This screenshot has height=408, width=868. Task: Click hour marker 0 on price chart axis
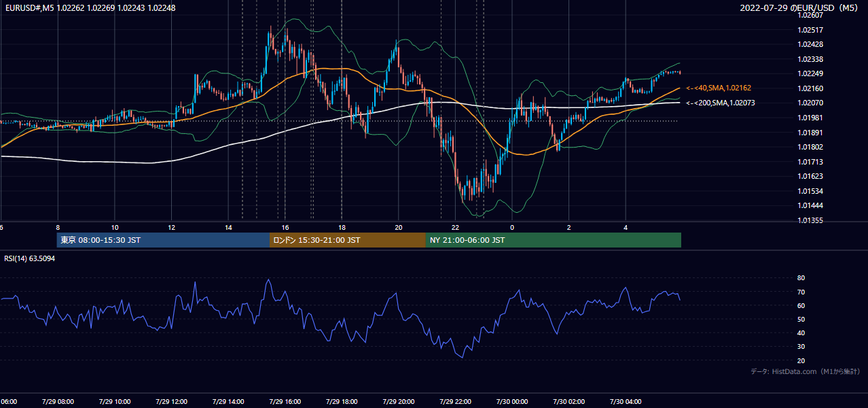(512, 227)
